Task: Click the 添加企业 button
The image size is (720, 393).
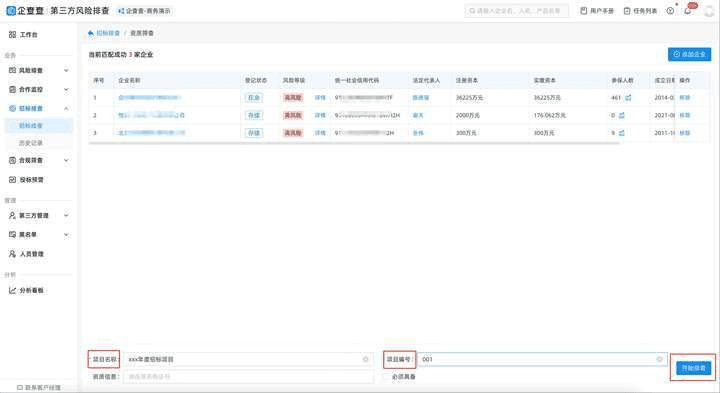Action: coord(689,54)
